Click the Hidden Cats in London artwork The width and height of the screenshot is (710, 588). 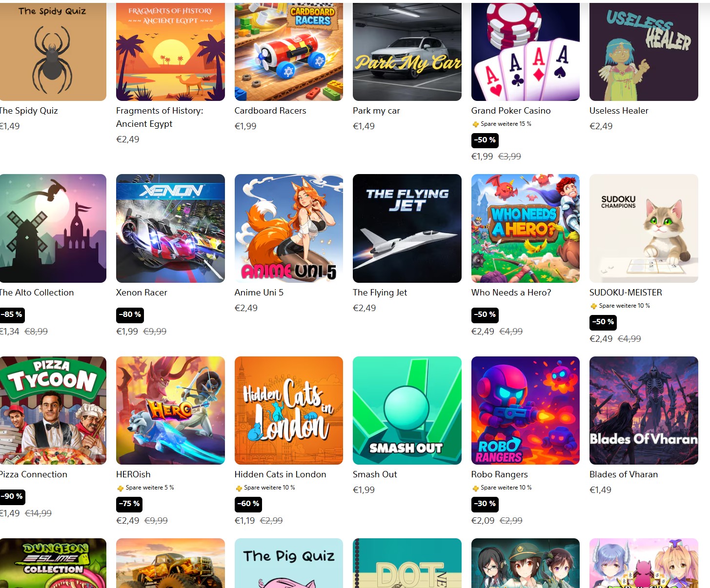point(288,411)
